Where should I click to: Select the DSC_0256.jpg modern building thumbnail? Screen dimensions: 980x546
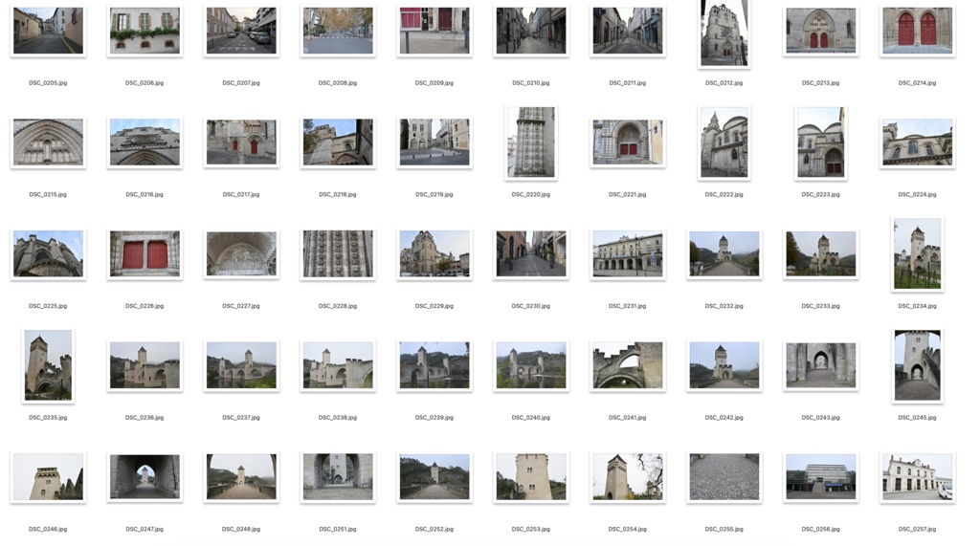820,476
